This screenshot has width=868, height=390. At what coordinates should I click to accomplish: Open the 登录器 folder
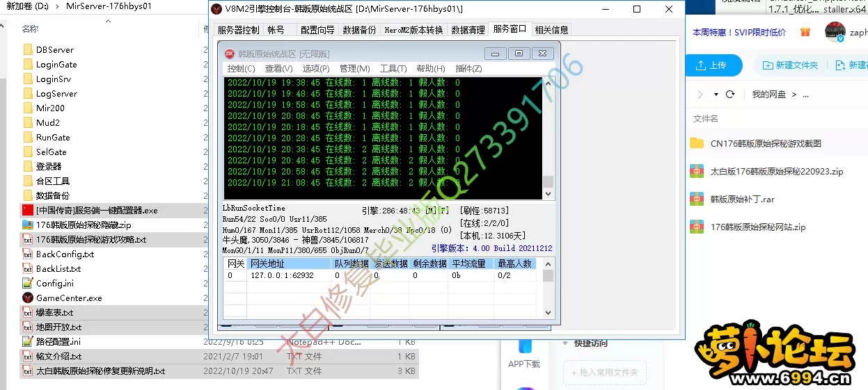(x=49, y=167)
